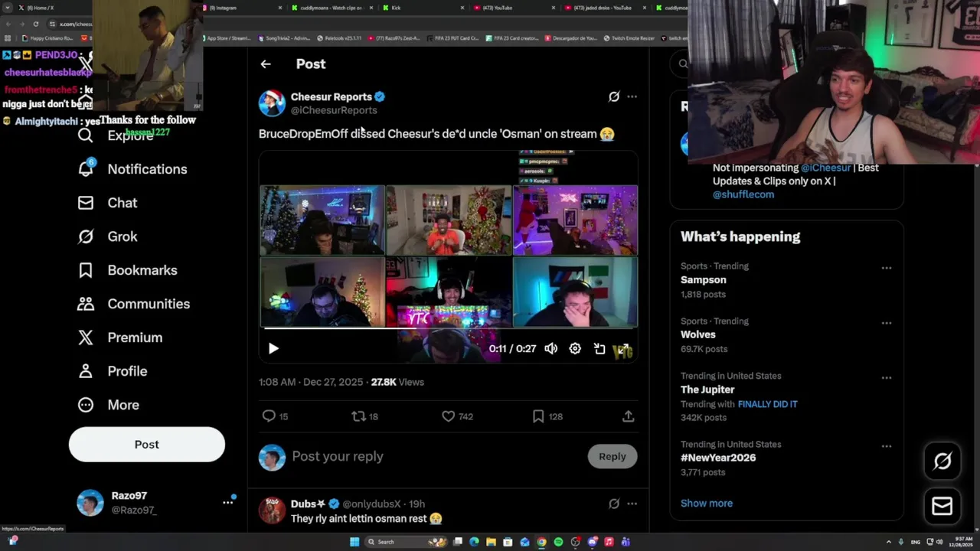Open more options for Wolves trend
The image size is (980, 551).
887,323
